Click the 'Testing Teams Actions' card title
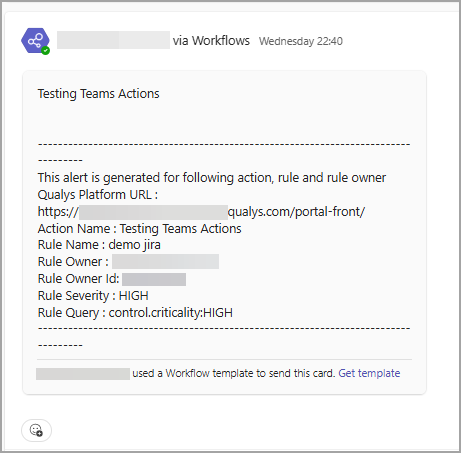This screenshot has height=453, width=461. click(98, 94)
